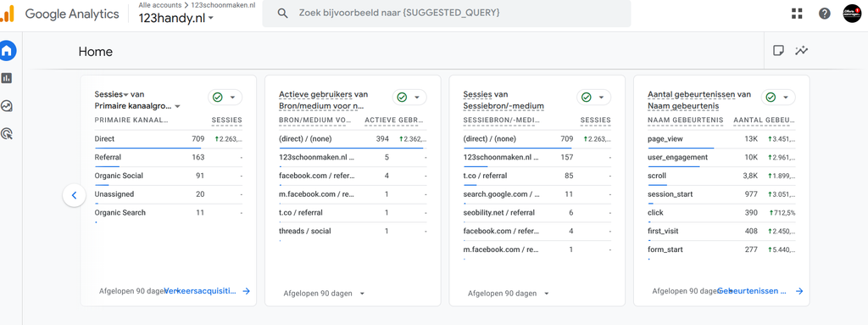Click the user account avatar
The width and height of the screenshot is (868, 325).
(852, 14)
